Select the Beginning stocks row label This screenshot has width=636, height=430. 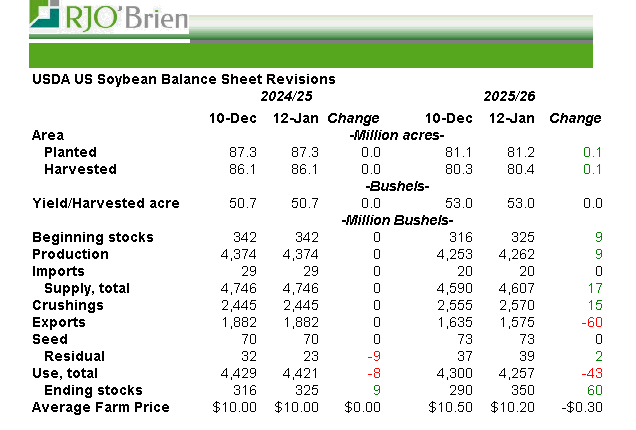tap(93, 237)
